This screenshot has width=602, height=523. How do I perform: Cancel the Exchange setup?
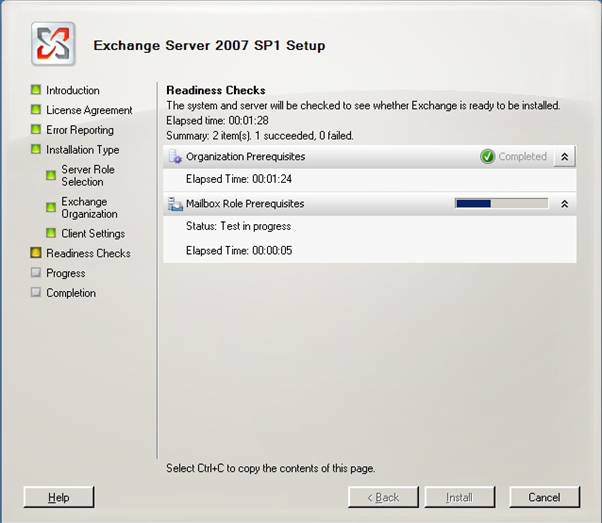[544, 497]
